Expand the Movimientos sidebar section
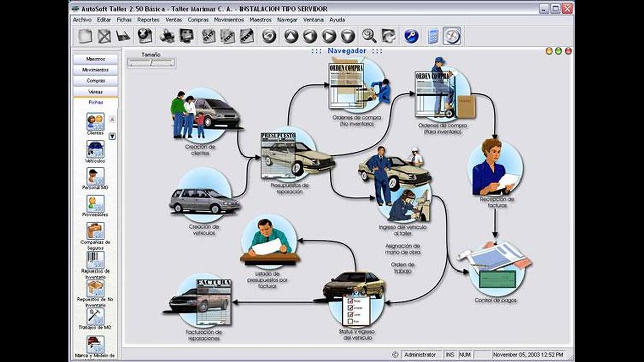The height and width of the screenshot is (362, 644). click(x=96, y=70)
